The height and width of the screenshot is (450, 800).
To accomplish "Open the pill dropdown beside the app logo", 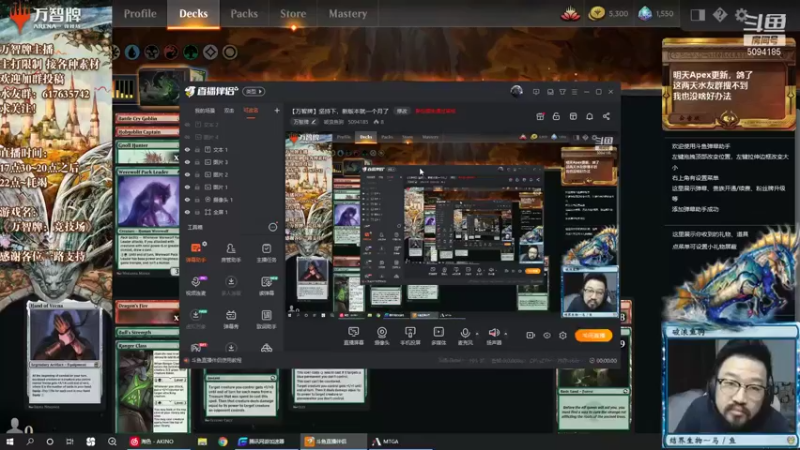I will point(254,92).
